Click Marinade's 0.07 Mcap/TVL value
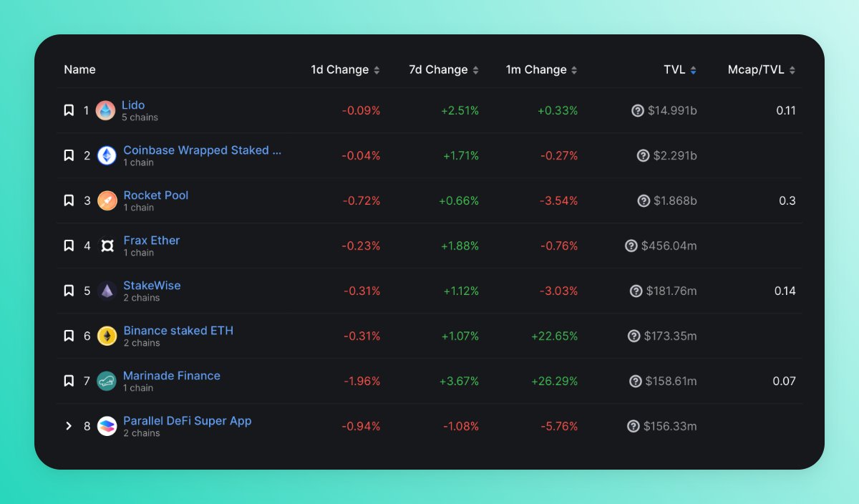The width and height of the screenshot is (859, 504). click(x=785, y=381)
